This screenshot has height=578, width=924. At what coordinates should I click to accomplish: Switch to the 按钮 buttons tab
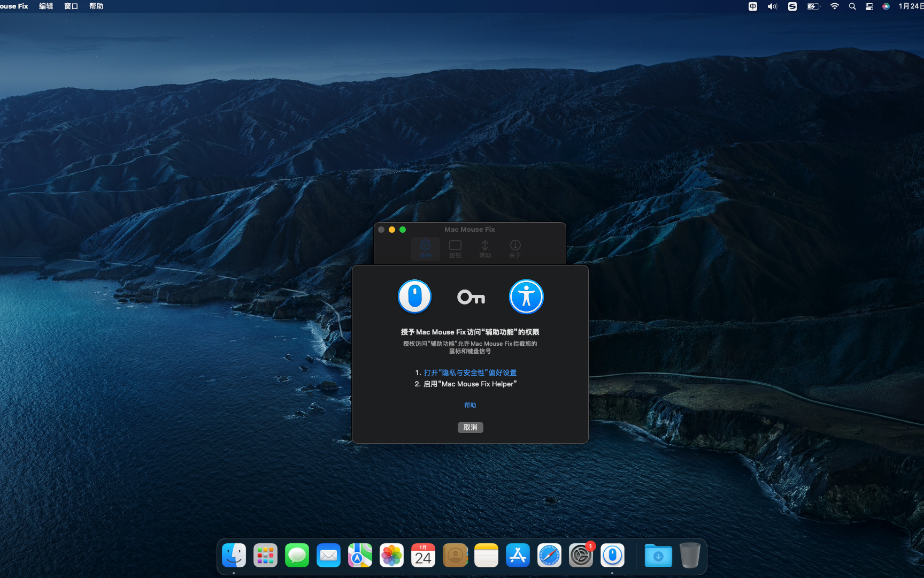455,249
